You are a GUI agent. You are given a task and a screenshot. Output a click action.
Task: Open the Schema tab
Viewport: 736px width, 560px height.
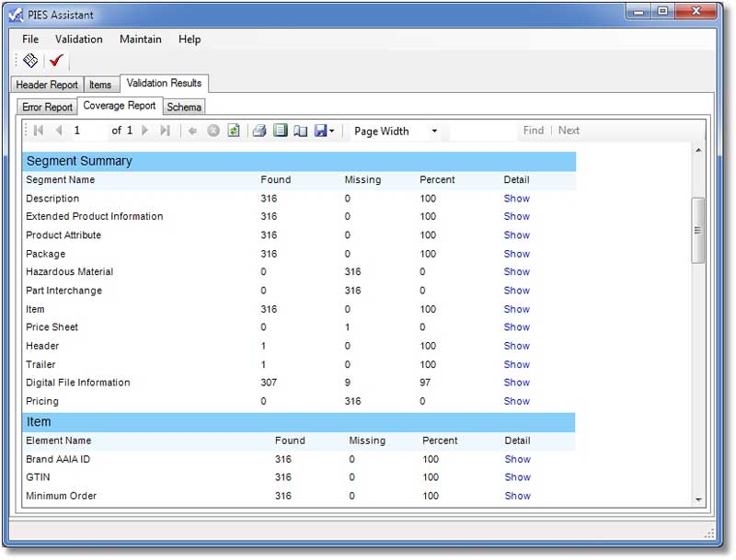click(x=184, y=107)
